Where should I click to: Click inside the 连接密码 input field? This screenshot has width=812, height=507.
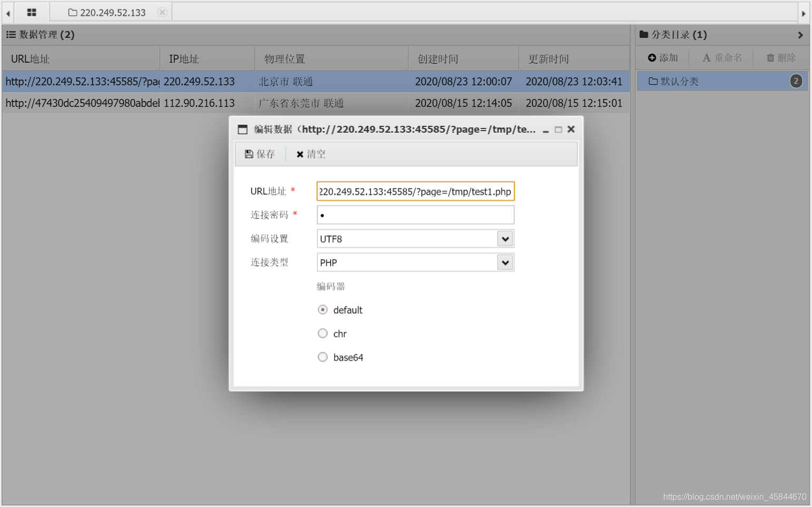(x=415, y=215)
